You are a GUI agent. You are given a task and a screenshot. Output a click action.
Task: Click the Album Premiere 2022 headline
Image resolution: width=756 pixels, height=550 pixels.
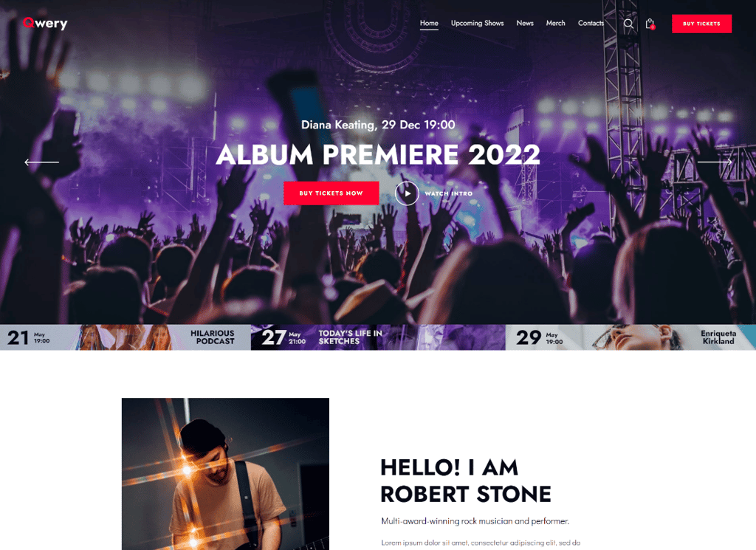[x=378, y=155]
